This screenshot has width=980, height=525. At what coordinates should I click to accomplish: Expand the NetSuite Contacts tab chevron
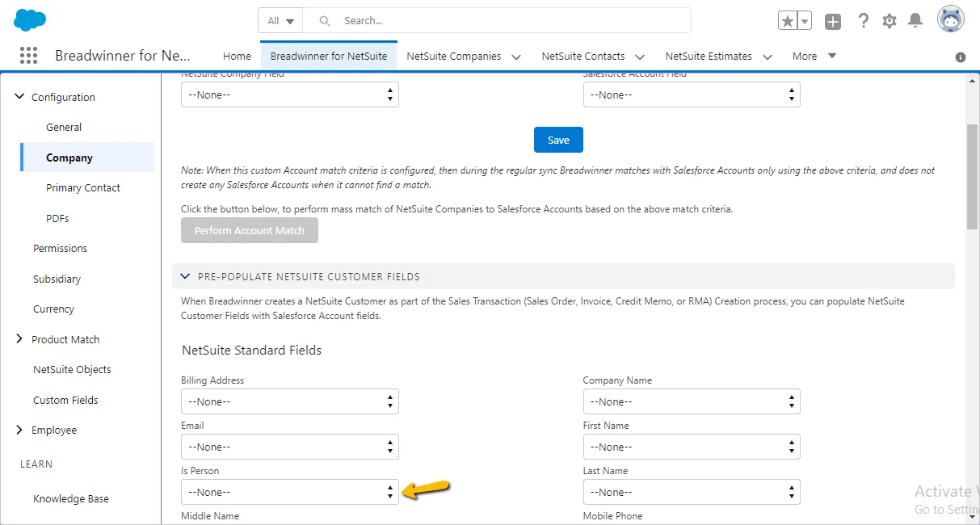pyautogui.click(x=640, y=57)
